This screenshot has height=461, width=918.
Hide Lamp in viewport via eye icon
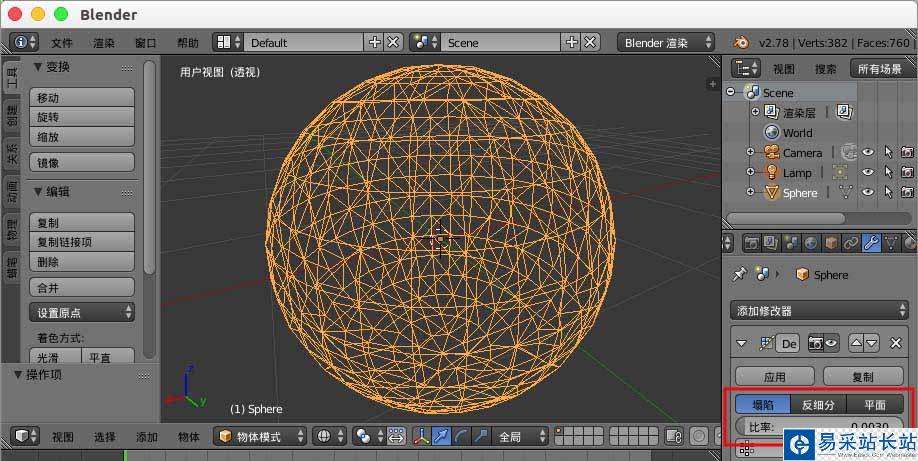[x=868, y=172]
